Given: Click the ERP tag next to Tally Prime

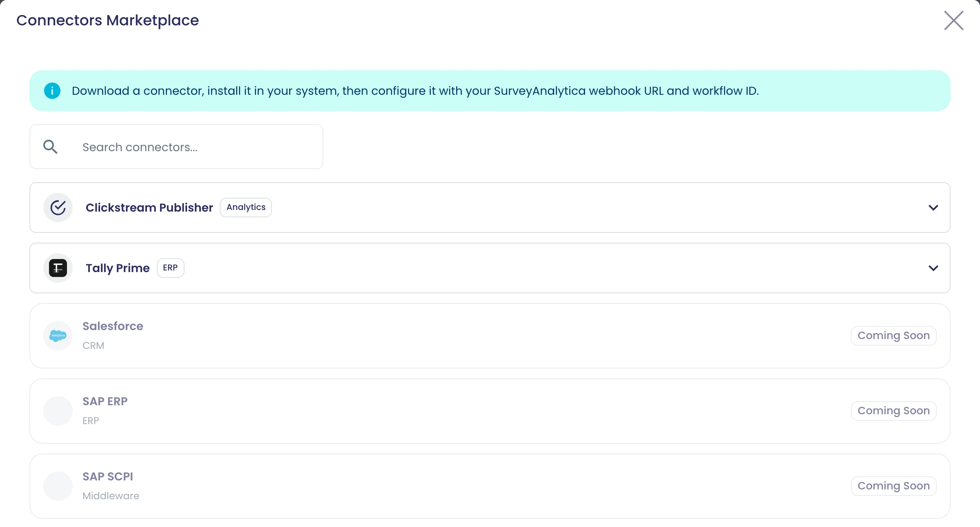Looking at the screenshot, I should (170, 268).
